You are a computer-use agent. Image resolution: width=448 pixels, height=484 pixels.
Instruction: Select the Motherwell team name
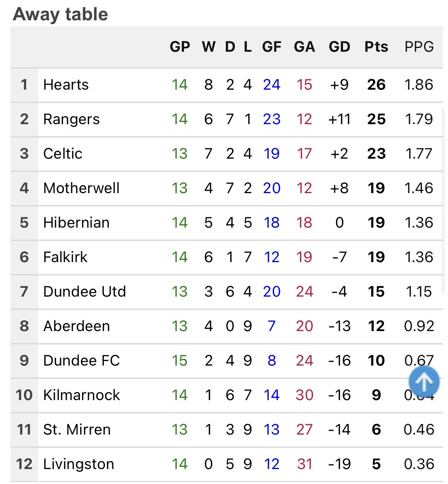coord(81,188)
